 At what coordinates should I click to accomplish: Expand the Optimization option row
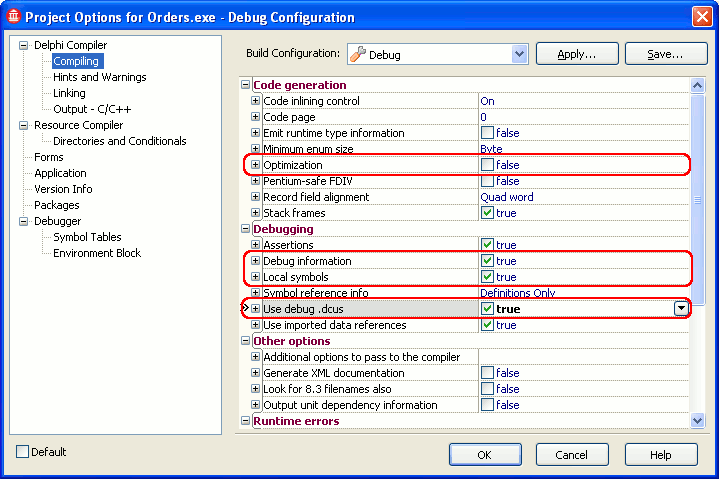[x=255, y=165]
